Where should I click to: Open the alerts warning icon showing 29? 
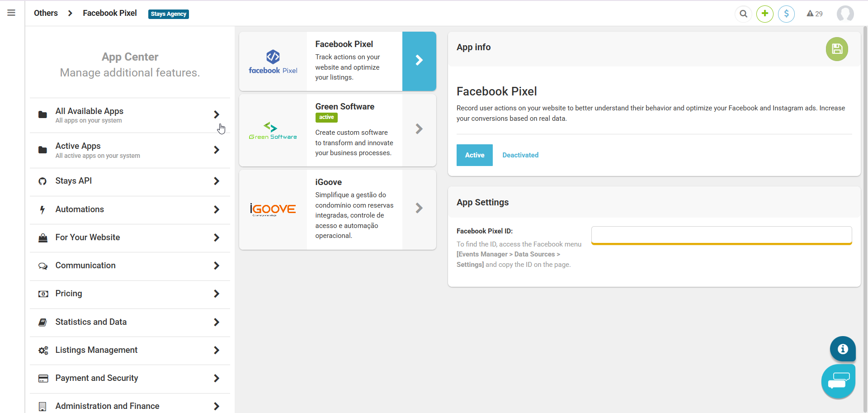[815, 14]
